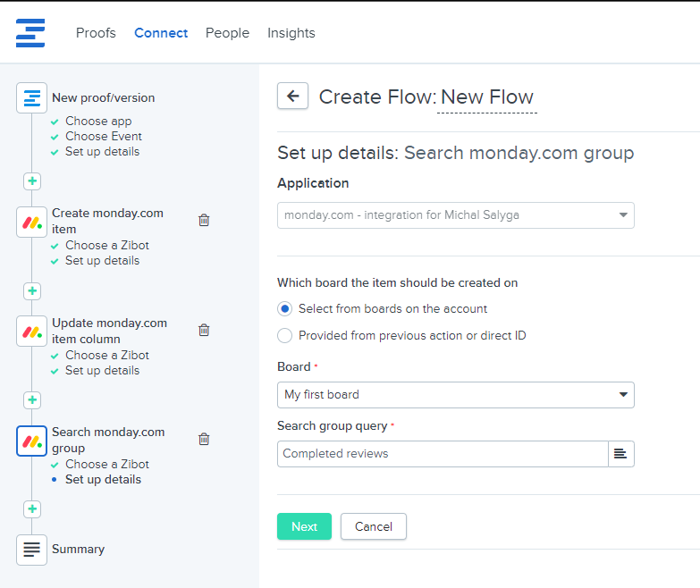
Task: Click the back arrow button
Action: pos(292,97)
